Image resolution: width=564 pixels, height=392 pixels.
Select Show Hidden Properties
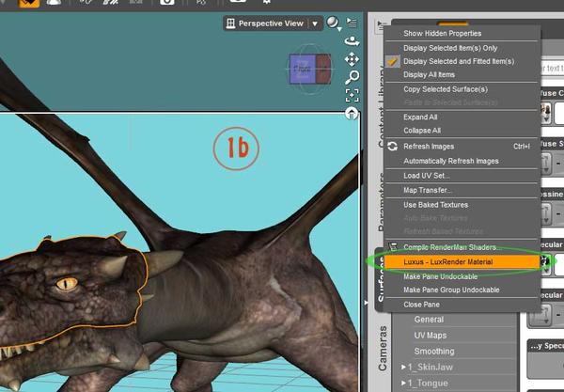pyautogui.click(x=442, y=34)
